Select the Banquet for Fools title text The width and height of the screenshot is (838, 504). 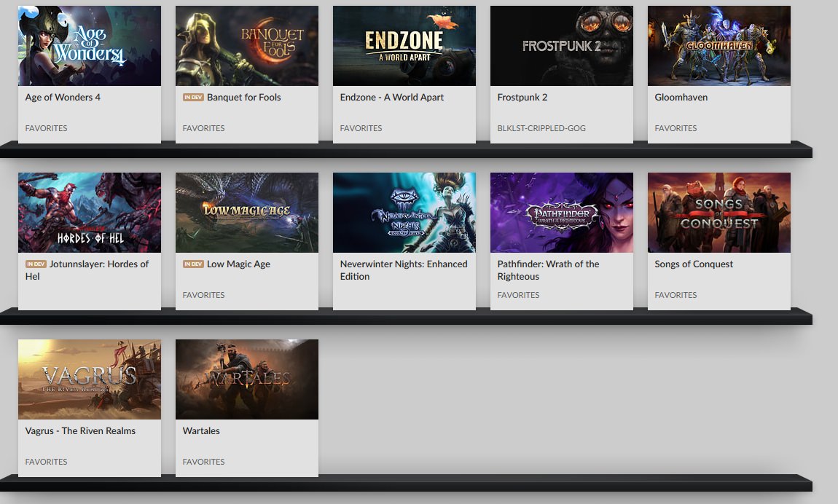(243, 97)
